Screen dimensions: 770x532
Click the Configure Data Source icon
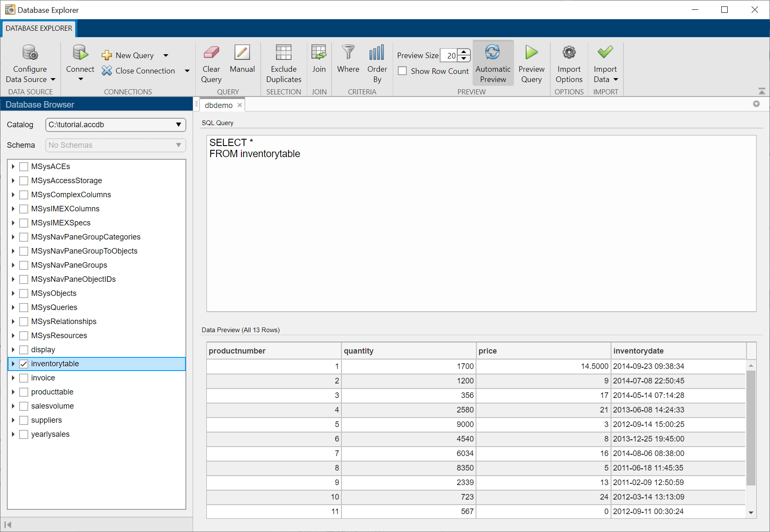click(30, 53)
